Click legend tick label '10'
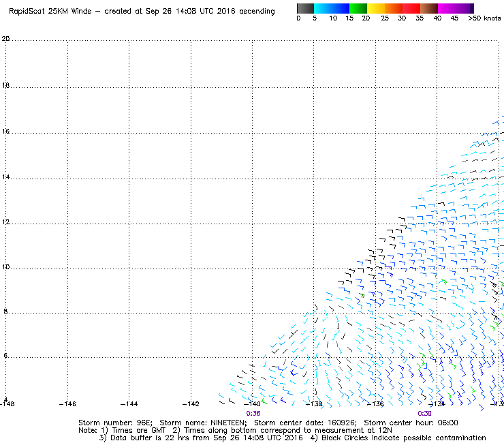The height and width of the screenshot is (443, 504). 333,18
